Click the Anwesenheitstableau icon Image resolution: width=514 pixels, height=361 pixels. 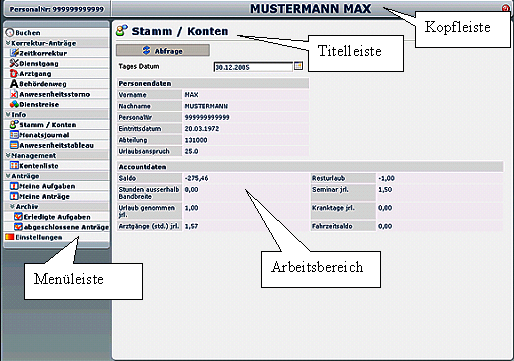tap(14, 145)
